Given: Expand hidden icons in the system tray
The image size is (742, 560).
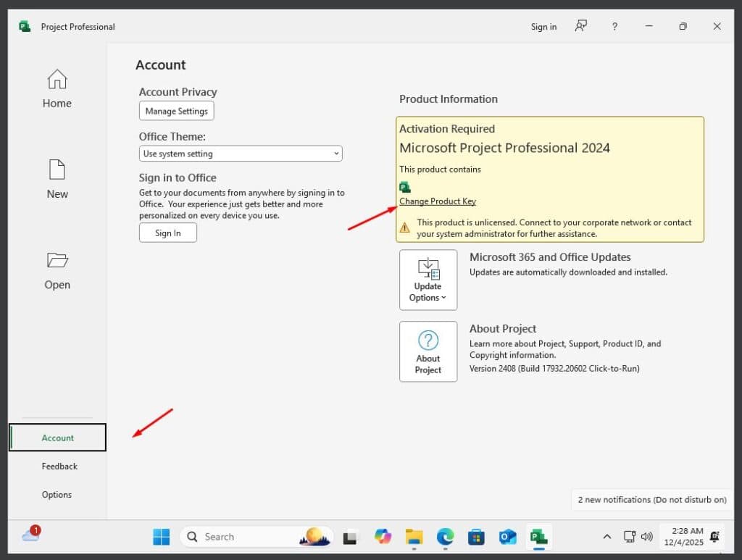Looking at the screenshot, I should coord(607,537).
